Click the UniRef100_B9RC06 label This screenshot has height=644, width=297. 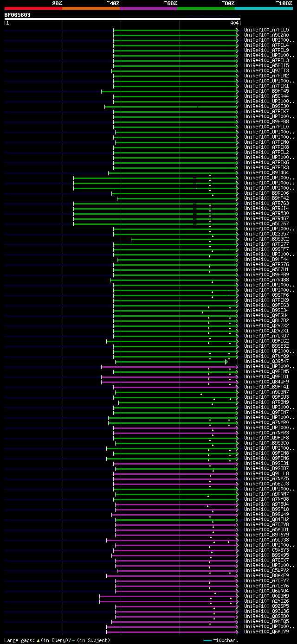point(266,193)
